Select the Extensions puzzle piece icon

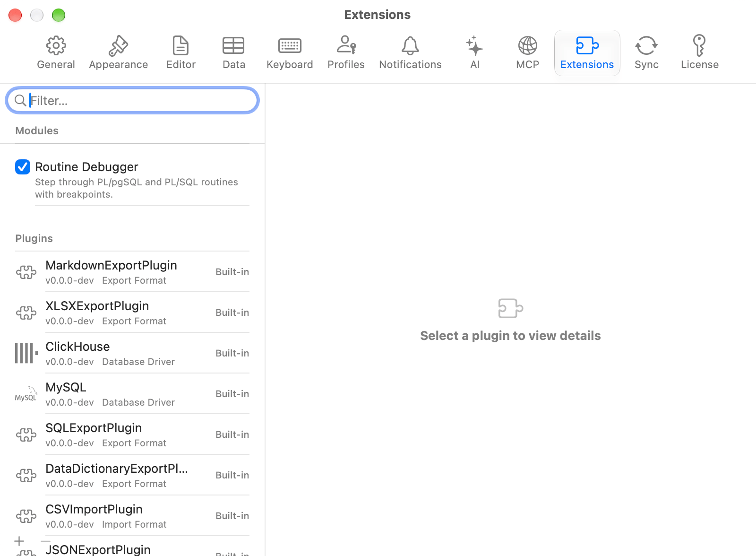pos(587,46)
